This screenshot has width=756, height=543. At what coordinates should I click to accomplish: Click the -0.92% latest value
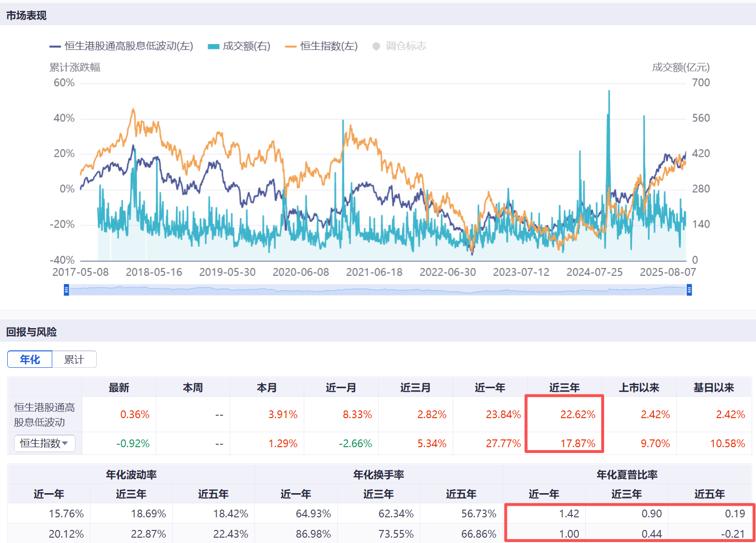point(133,443)
